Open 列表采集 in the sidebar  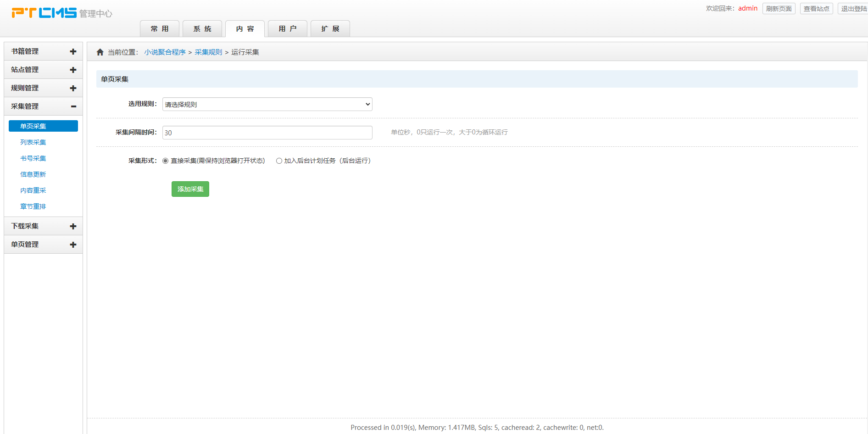[x=33, y=142]
